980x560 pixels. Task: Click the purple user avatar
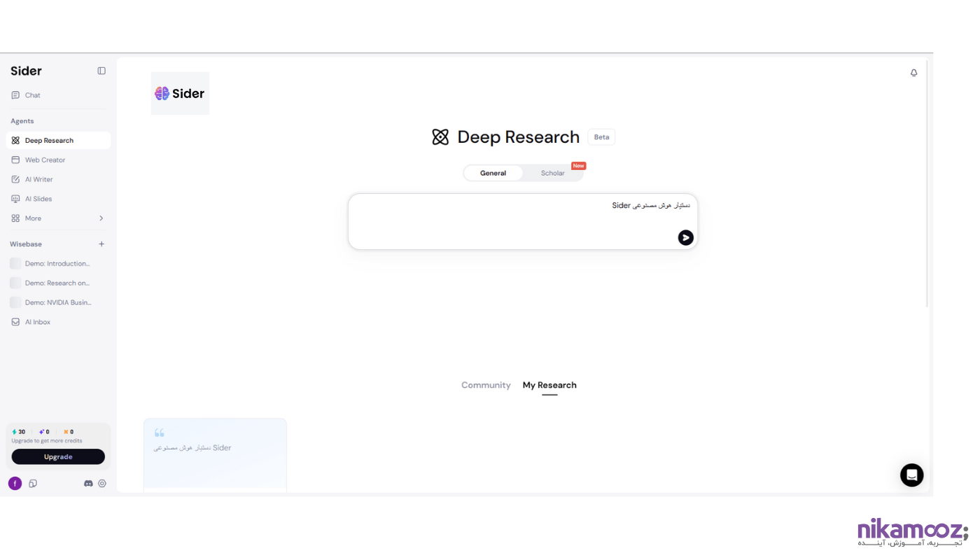point(15,484)
